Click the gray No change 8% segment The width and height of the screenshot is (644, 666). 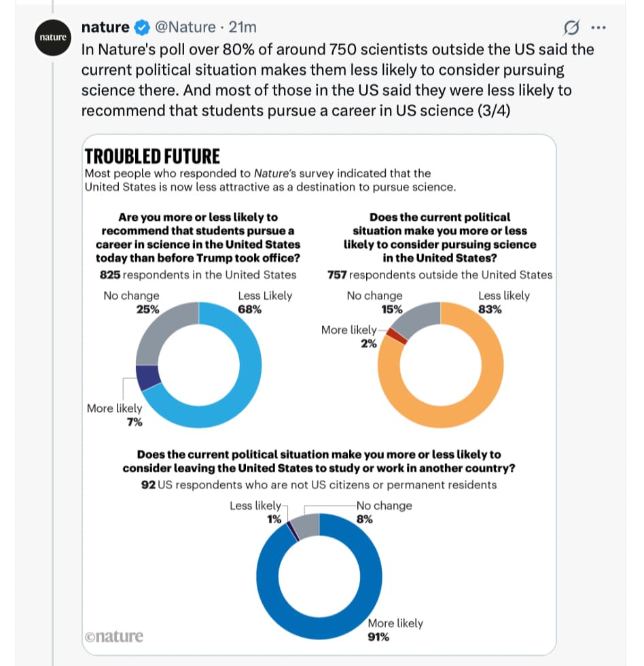306,525
